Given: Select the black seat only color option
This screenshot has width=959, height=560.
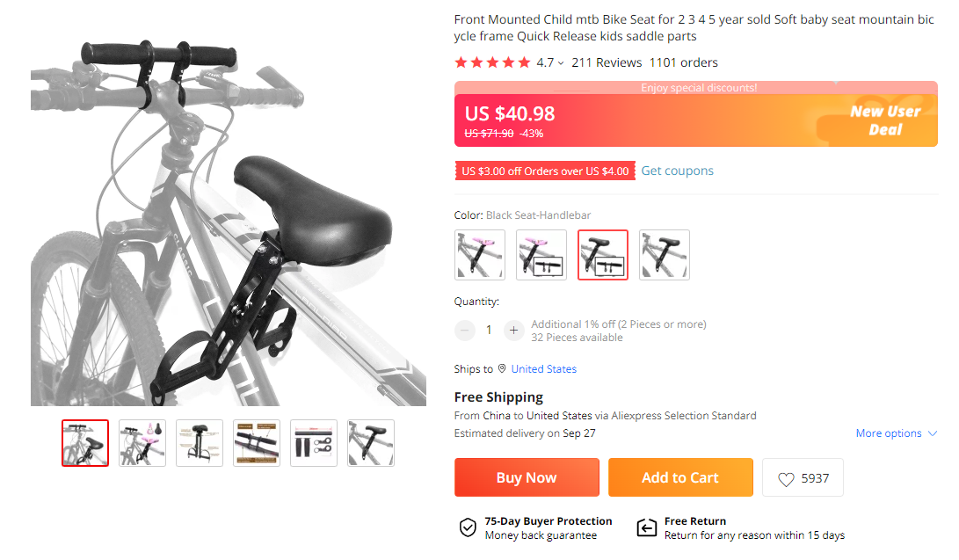Looking at the screenshot, I should tap(665, 255).
